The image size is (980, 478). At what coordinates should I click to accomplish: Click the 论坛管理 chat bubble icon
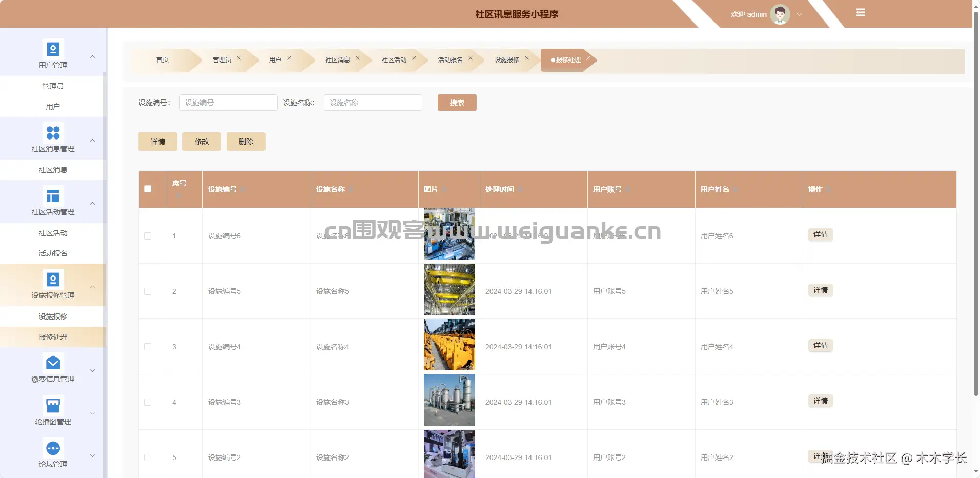53,448
